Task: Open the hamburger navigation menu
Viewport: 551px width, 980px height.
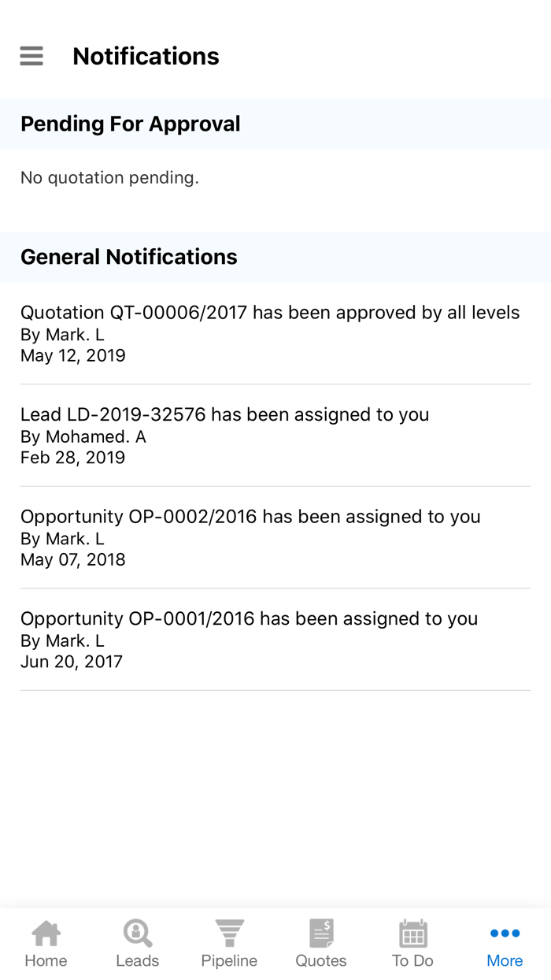Action: pos(31,56)
